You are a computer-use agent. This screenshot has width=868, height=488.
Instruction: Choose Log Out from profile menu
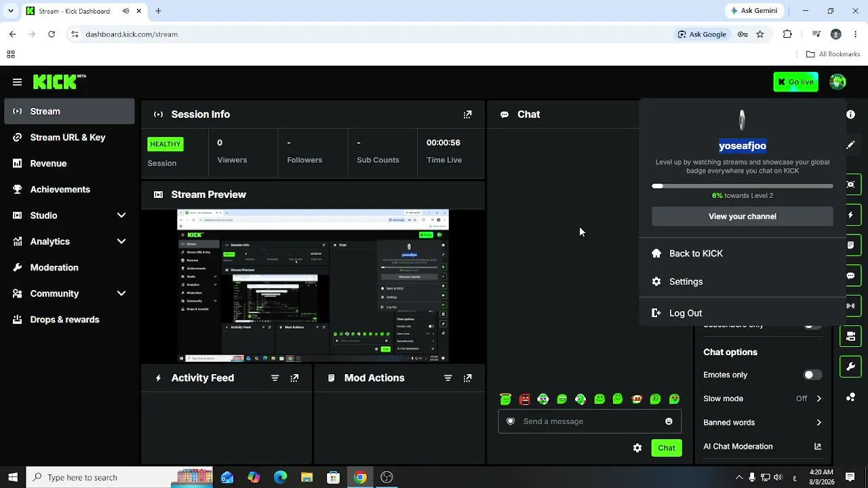[x=743, y=313]
